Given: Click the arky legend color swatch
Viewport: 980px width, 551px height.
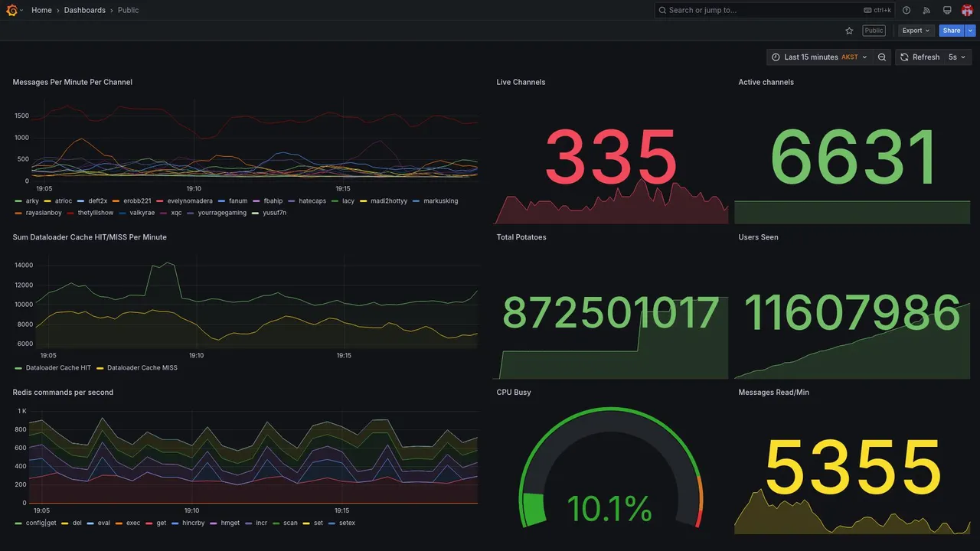Looking at the screenshot, I should [18, 201].
